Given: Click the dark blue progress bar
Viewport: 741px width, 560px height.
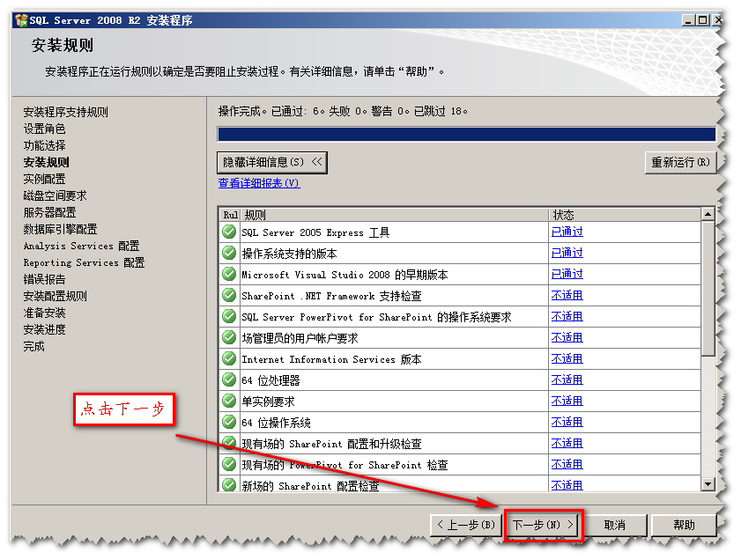Looking at the screenshot, I should [x=466, y=134].
